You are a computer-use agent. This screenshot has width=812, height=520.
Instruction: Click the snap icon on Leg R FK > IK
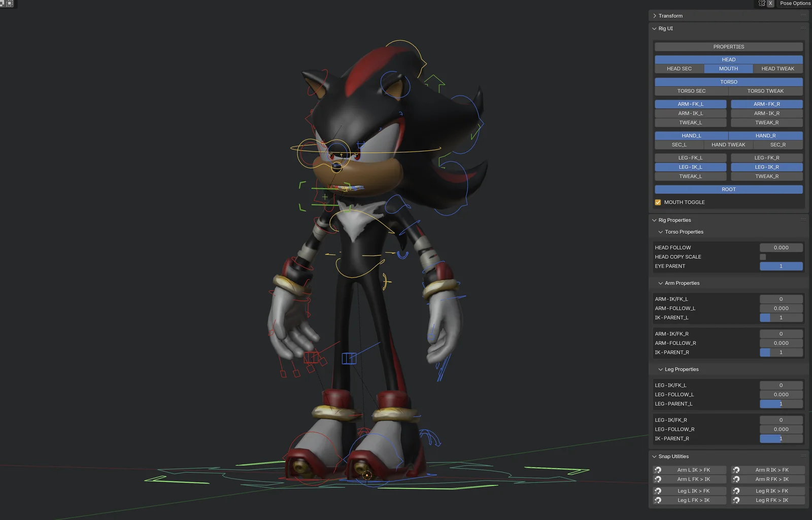(736, 500)
